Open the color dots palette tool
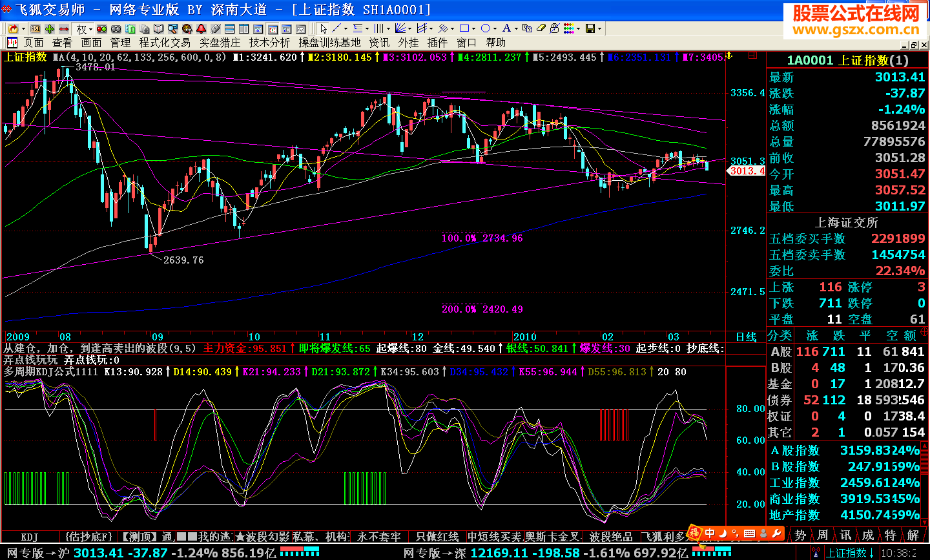The width and height of the screenshot is (930, 560). coord(568,29)
